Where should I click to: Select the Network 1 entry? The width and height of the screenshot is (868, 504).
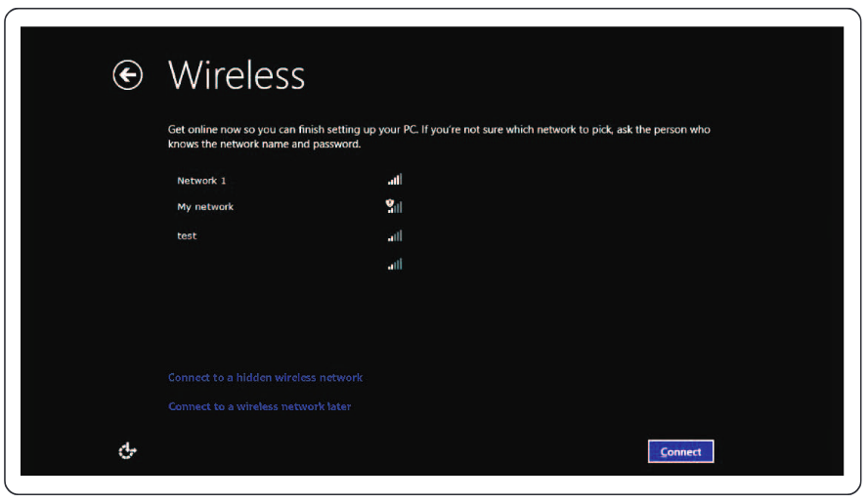click(201, 181)
